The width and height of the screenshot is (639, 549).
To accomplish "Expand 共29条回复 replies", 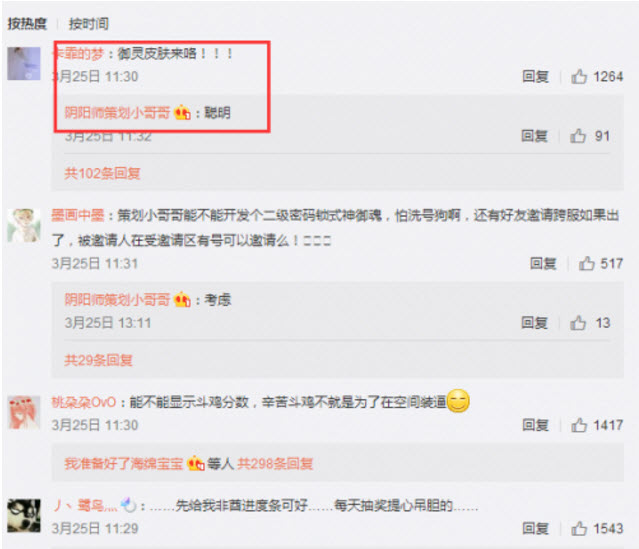I will tap(98, 360).
